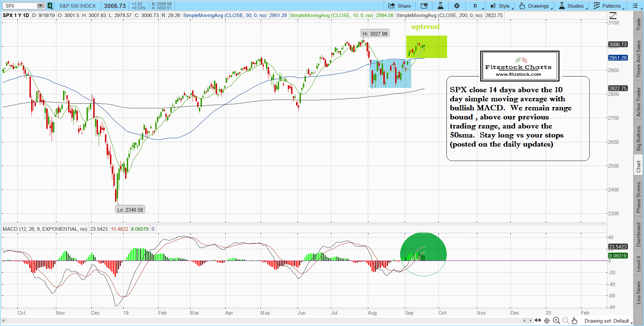Viewport: 644px width, 326px height.
Task: Click the Share button in the toolbar
Action: tap(399, 6)
